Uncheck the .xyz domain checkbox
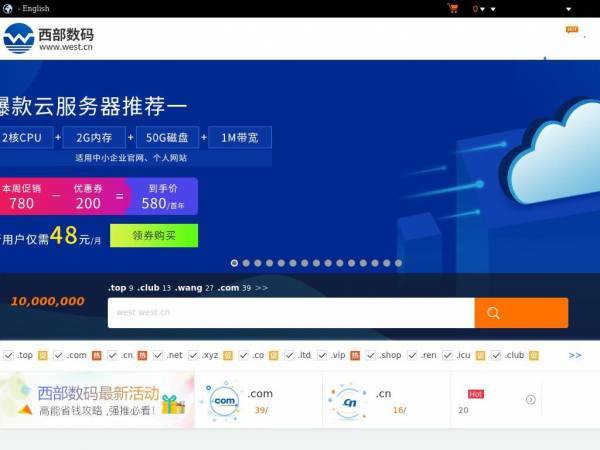Screen dimensions: 600x450 click(193, 355)
